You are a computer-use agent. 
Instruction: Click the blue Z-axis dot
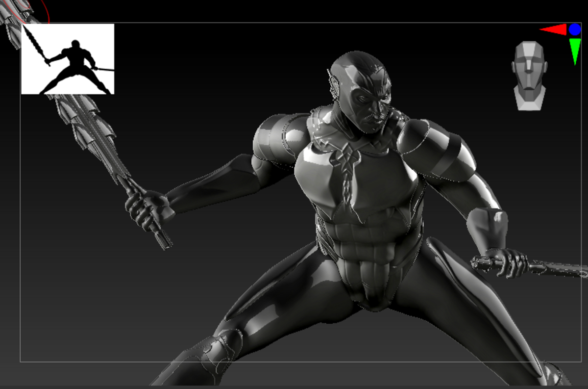click(x=575, y=29)
